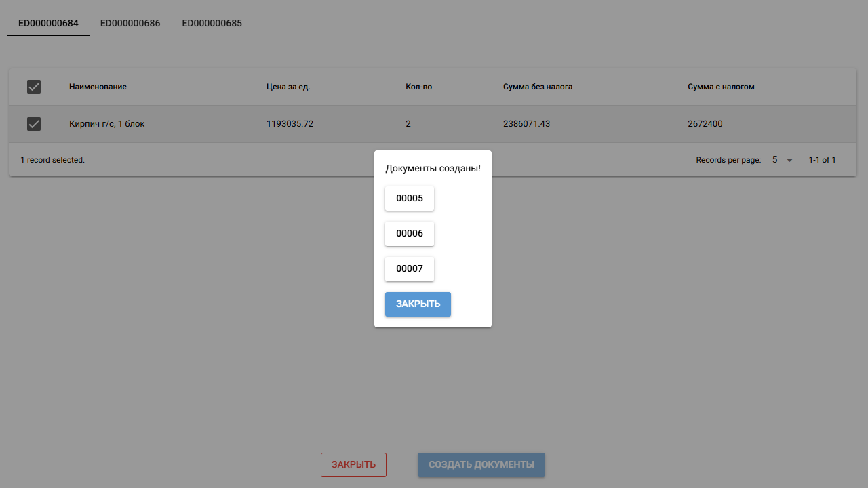Sort by the Цена за ед. column header
Image resolution: width=868 pixels, height=488 pixels.
click(288, 87)
